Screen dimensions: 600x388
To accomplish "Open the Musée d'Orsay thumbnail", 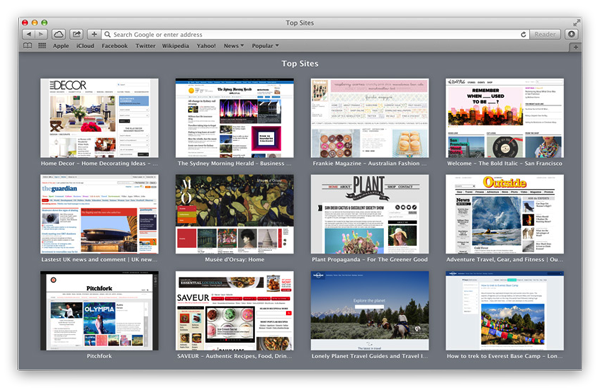I will coord(235,214).
